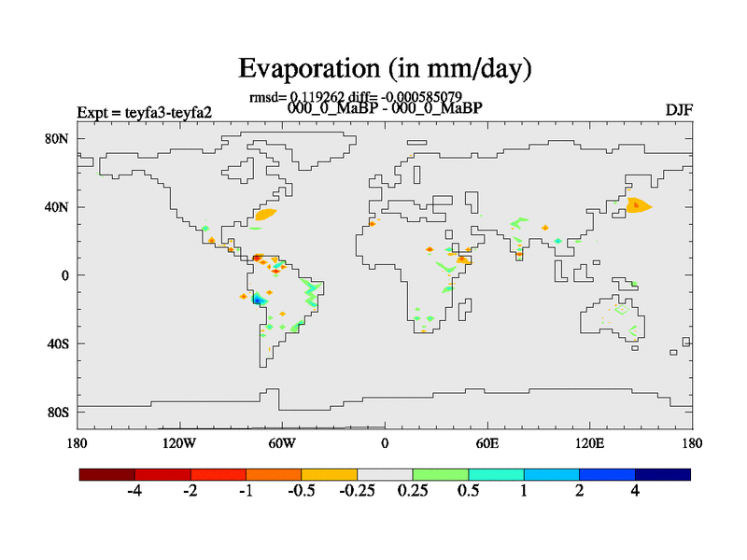This screenshot has width=747, height=560.
Task: Select the orange swatch between -1 and -0.5
Action: pyautogui.click(x=274, y=474)
